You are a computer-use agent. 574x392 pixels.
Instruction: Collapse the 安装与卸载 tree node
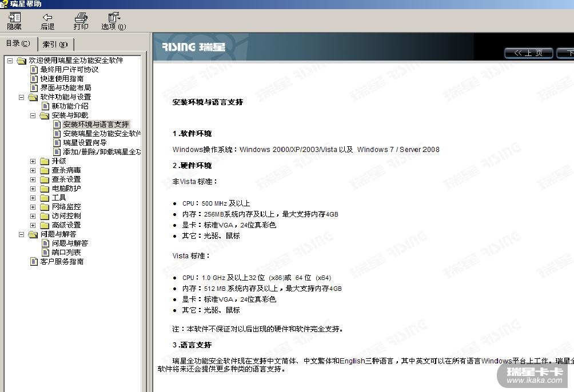pos(33,115)
